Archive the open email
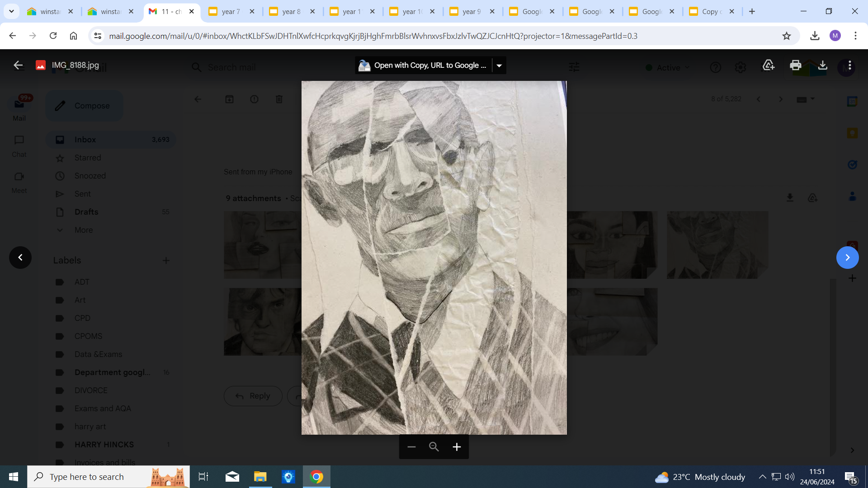Viewport: 868px width, 488px height. [230, 99]
